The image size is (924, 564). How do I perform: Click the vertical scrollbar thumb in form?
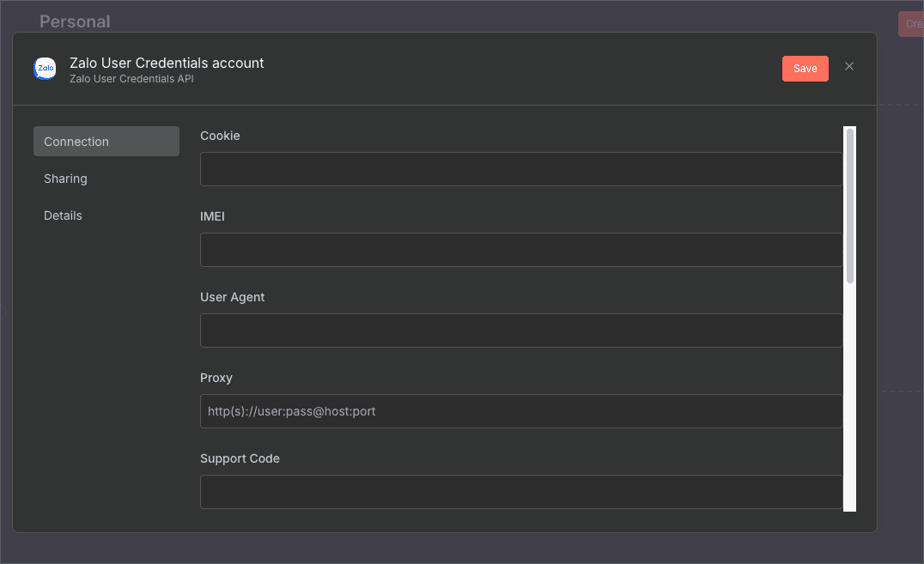(x=850, y=204)
